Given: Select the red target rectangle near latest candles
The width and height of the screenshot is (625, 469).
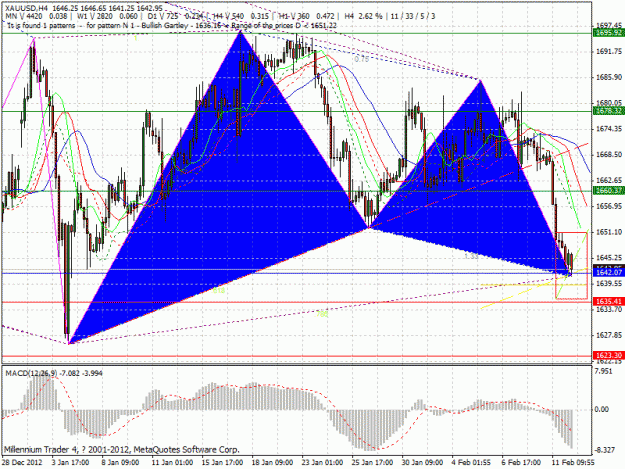Looking at the screenshot, I should pyautogui.click(x=571, y=265).
